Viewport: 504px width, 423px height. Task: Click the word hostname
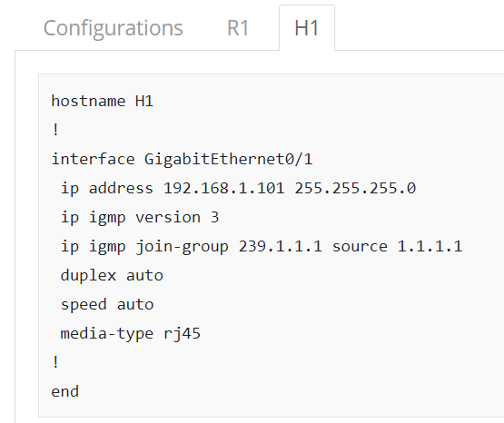click(x=88, y=101)
